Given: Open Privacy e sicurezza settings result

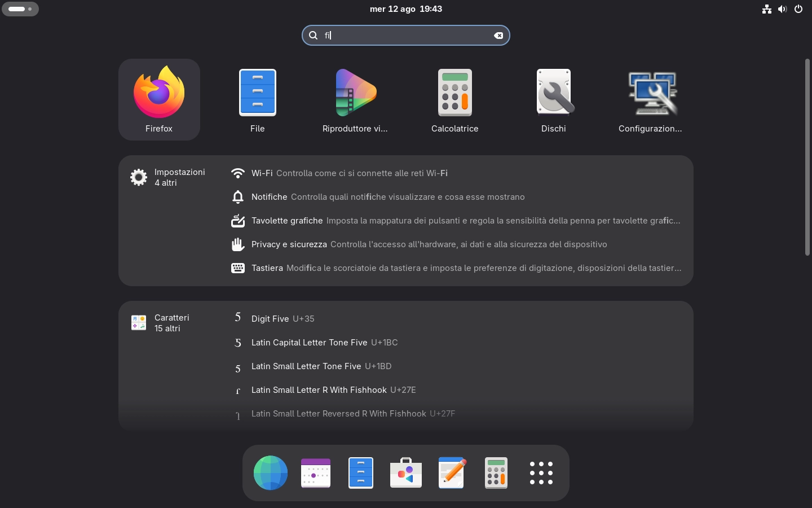Looking at the screenshot, I should [x=456, y=244].
